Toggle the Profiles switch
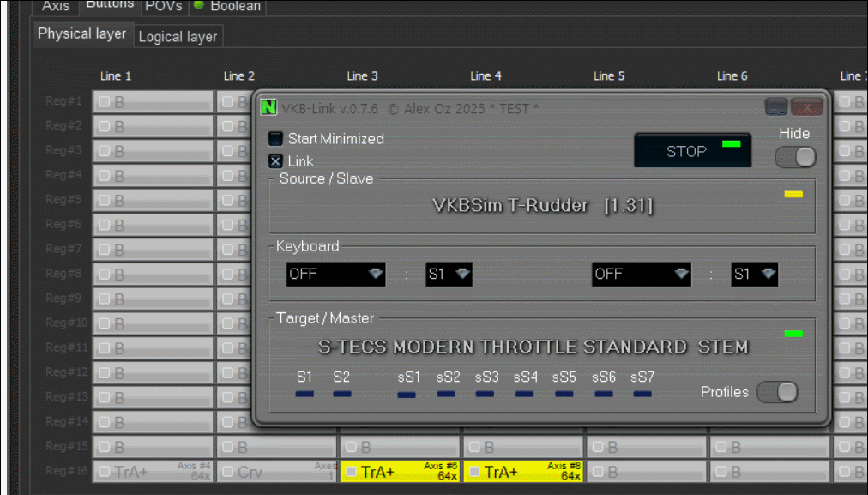The height and width of the screenshot is (495, 868). tap(777, 392)
